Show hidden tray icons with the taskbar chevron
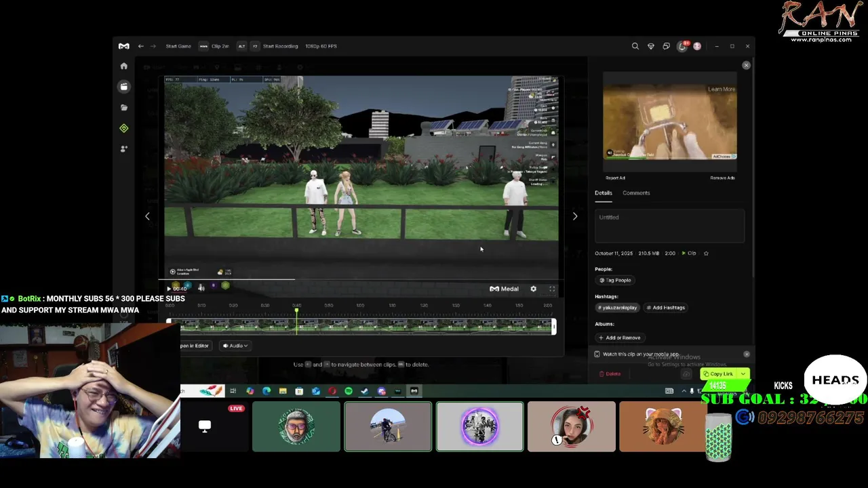The height and width of the screenshot is (488, 868). [x=683, y=391]
